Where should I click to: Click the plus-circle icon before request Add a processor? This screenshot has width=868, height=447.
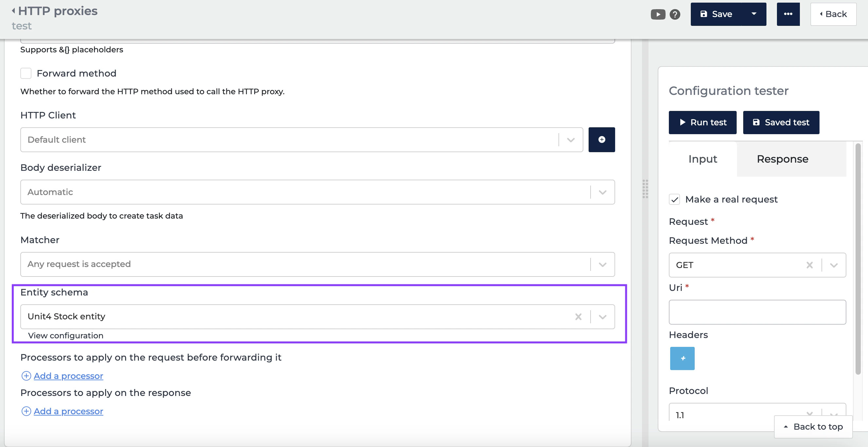[x=26, y=376]
